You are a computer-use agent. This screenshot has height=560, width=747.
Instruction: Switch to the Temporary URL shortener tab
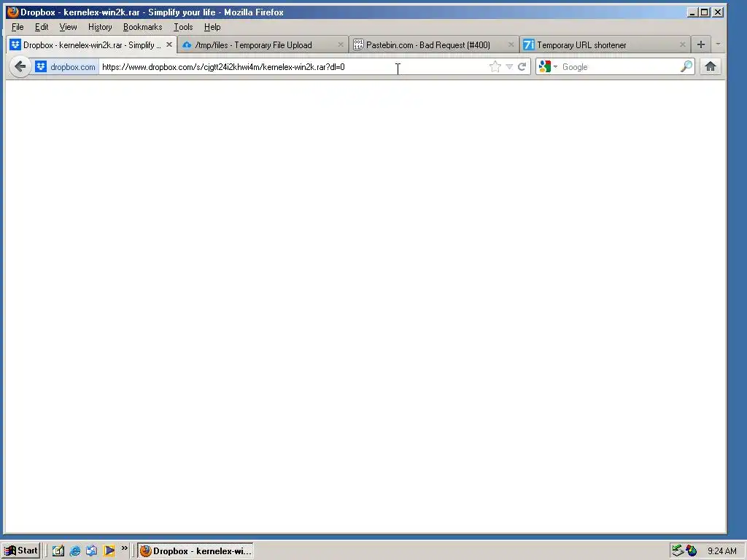[x=605, y=44]
